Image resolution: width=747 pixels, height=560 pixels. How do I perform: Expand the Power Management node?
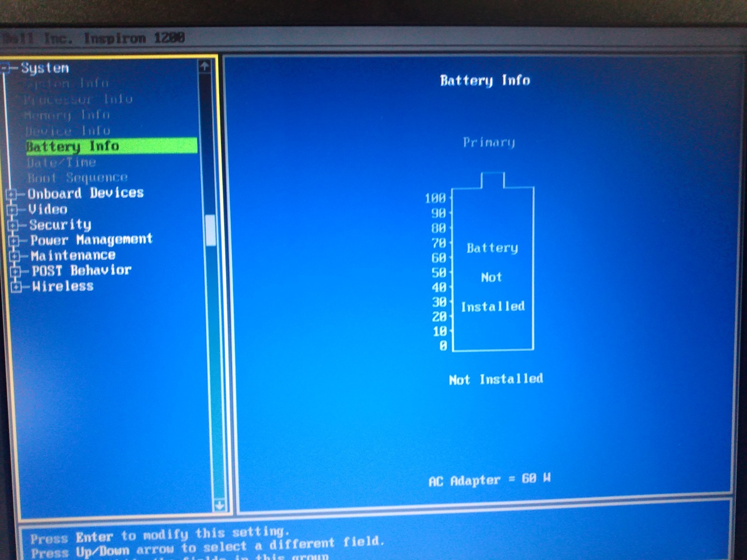click(14, 240)
